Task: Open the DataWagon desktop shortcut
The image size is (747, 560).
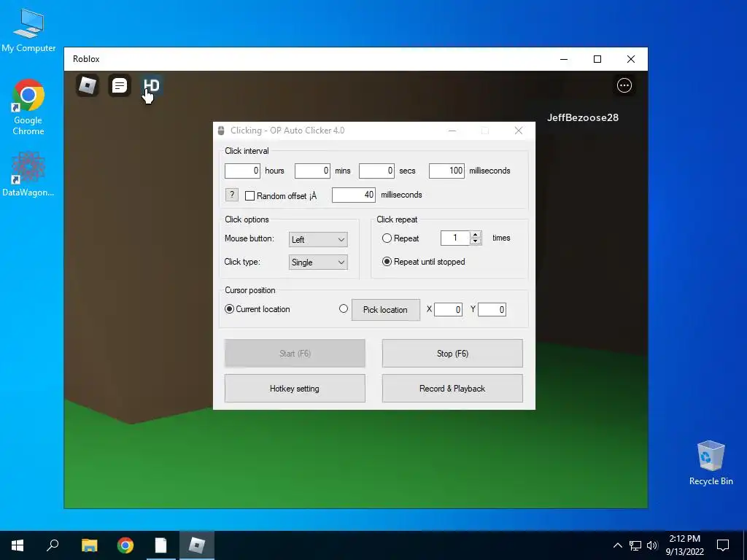Action: 28,174
